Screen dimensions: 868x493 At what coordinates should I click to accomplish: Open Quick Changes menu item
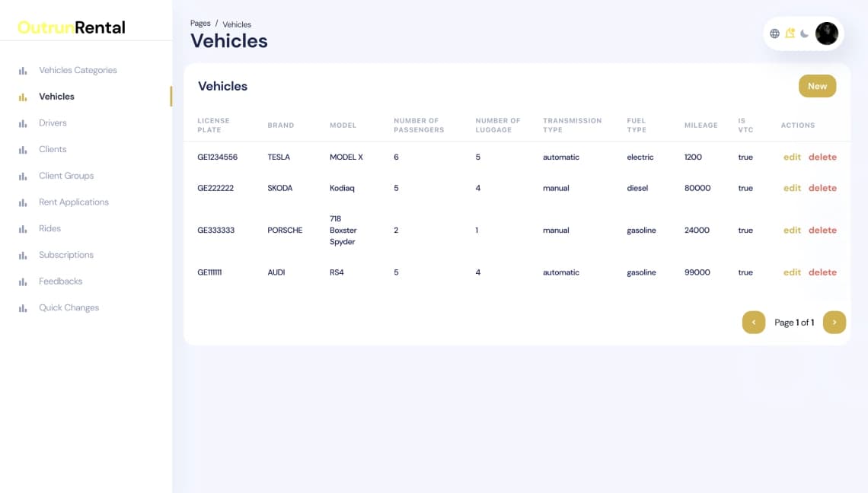coord(69,307)
